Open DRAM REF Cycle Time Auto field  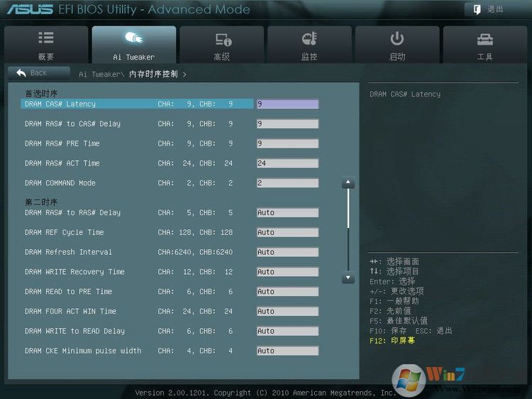[x=287, y=232]
